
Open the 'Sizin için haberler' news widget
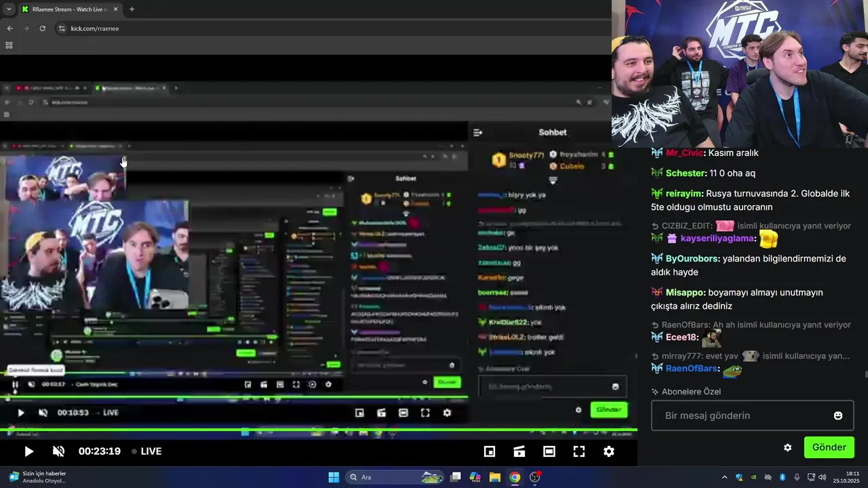(37, 477)
